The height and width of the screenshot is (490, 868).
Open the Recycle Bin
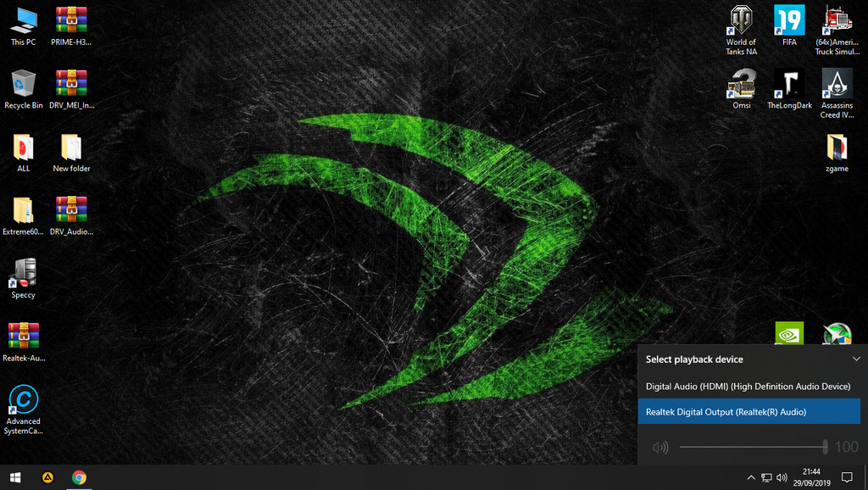tap(23, 89)
